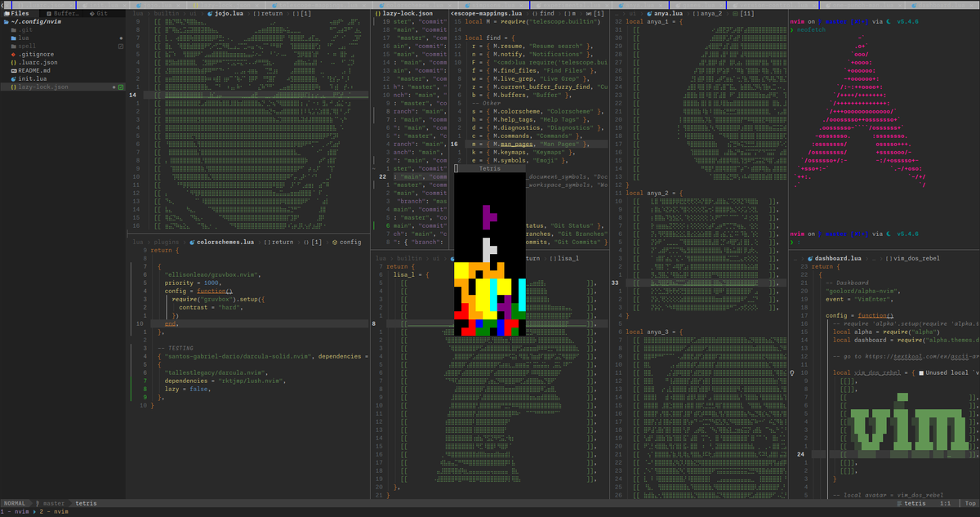Click the Tetris floating window title
This screenshot has width=980, height=517.
point(490,168)
